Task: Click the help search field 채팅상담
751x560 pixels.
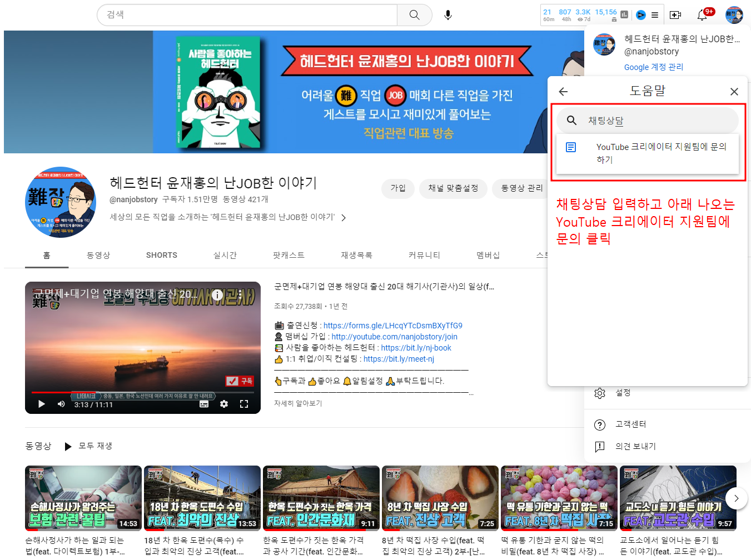Action: click(x=648, y=120)
